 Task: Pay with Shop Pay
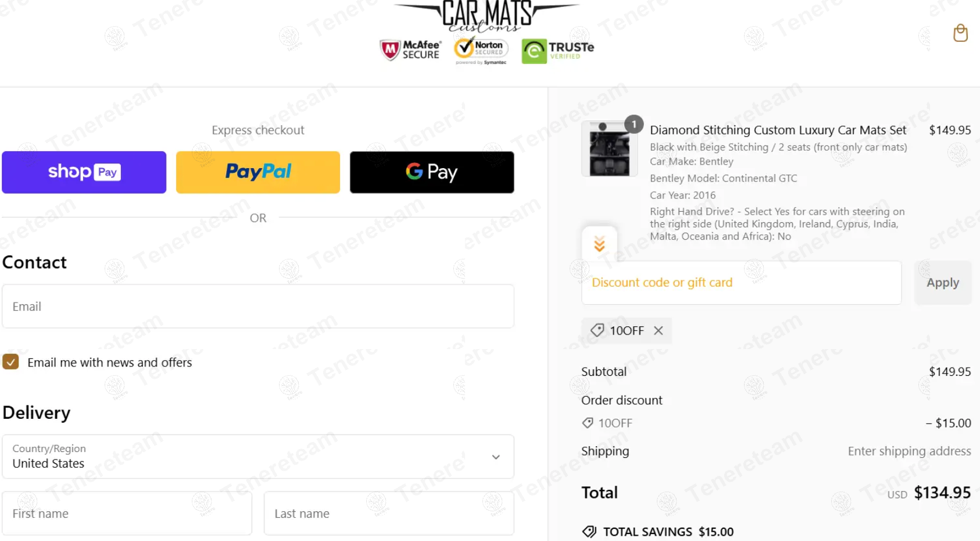tap(84, 172)
